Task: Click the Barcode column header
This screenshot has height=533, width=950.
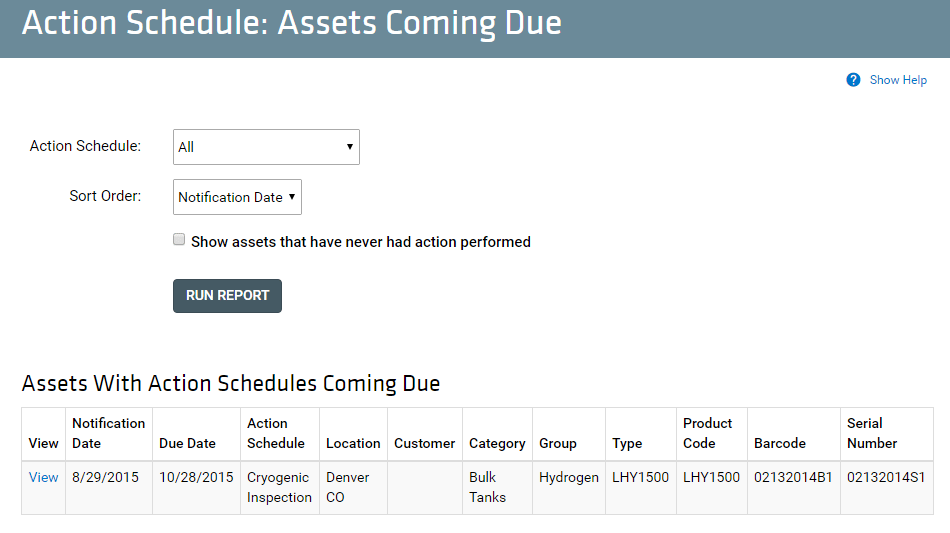Action: click(x=780, y=443)
